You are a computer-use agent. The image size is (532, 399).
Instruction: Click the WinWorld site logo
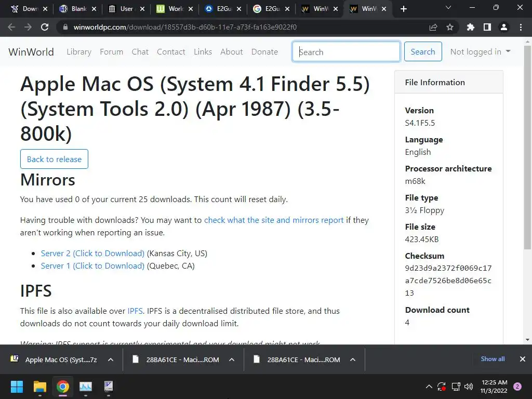[31, 52]
